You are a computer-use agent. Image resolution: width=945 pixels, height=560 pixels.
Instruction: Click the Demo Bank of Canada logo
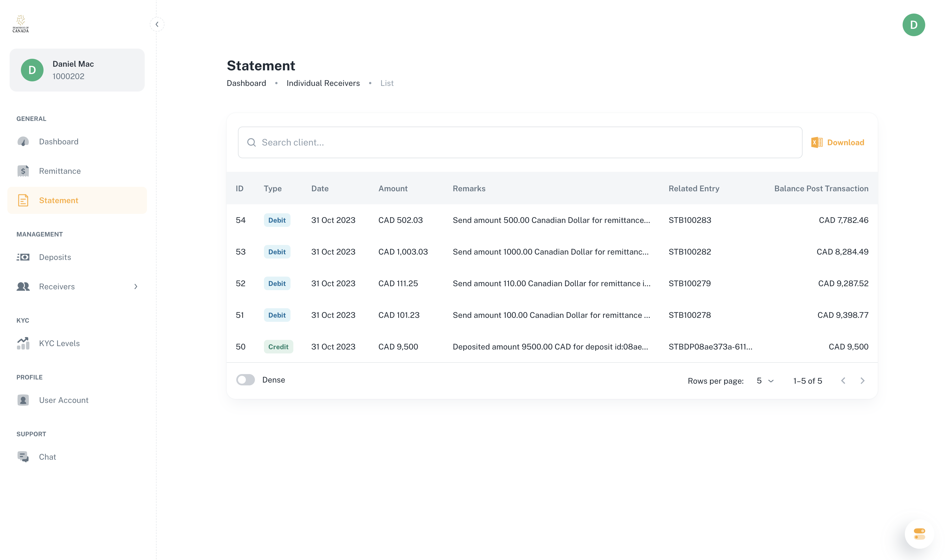click(x=21, y=24)
